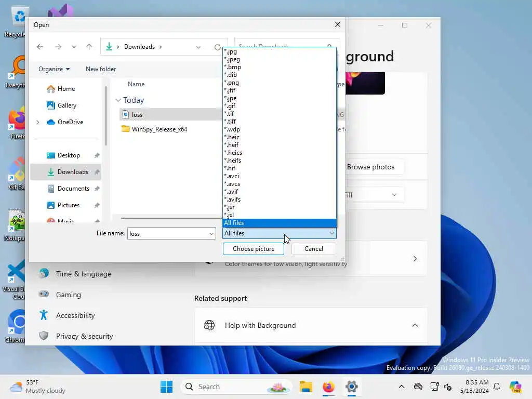Open the File name dropdown arrow
The image size is (532, 399).
coord(211,234)
